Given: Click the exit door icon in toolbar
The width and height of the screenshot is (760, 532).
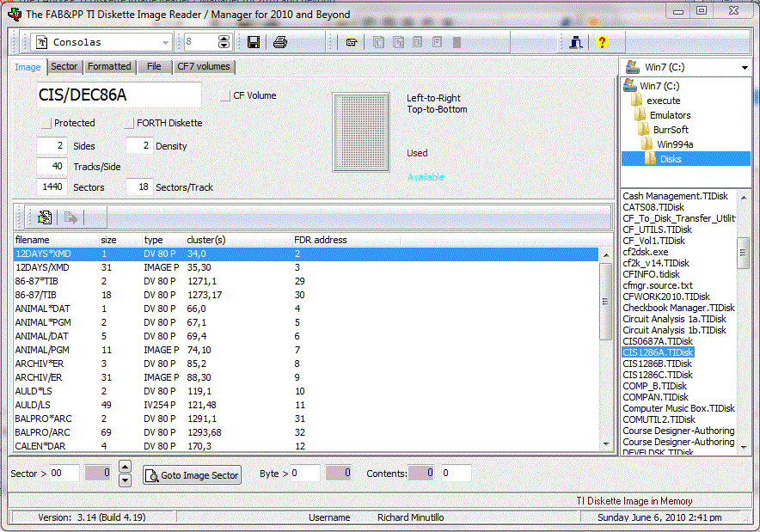Looking at the screenshot, I should pyautogui.click(x=576, y=42).
